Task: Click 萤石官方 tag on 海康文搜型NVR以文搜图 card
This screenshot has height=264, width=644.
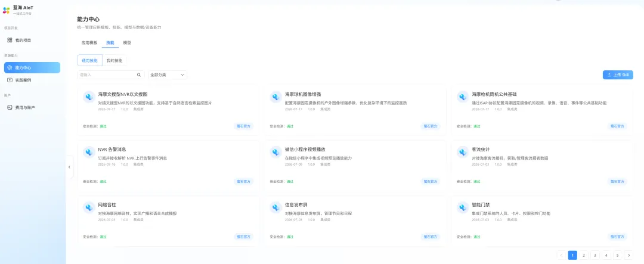Action: click(x=243, y=126)
